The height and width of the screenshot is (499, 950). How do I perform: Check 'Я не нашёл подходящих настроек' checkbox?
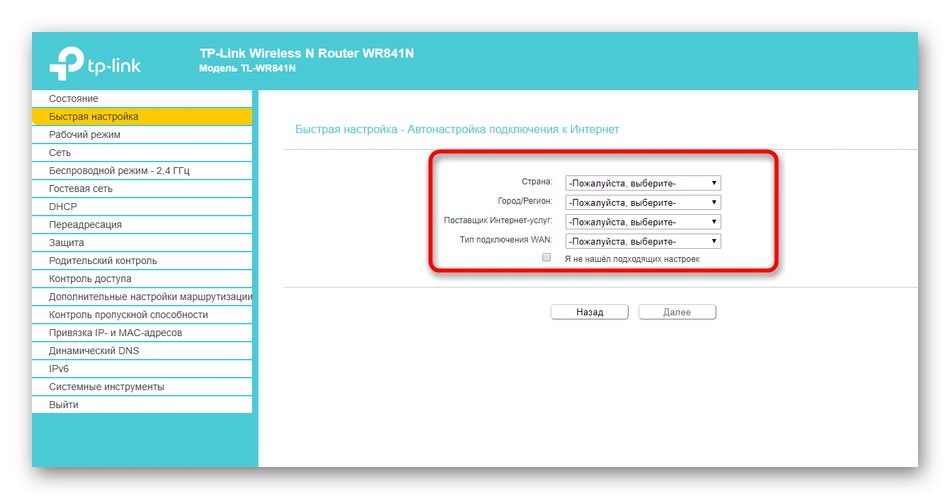point(546,258)
